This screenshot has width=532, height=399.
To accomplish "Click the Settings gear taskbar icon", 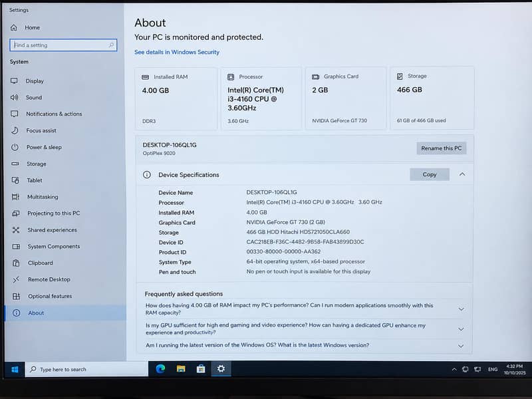I will tap(221, 368).
